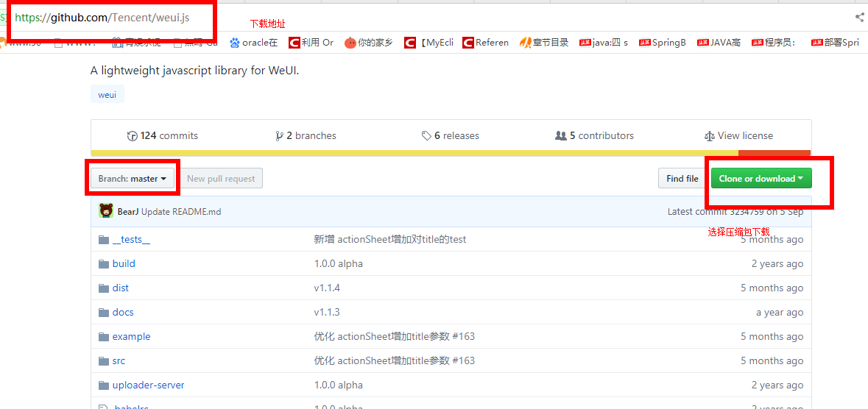The height and width of the screenshot is (409, 868).
Task: Open the 'v1.1.3' commit message
Action: (327, 313)
